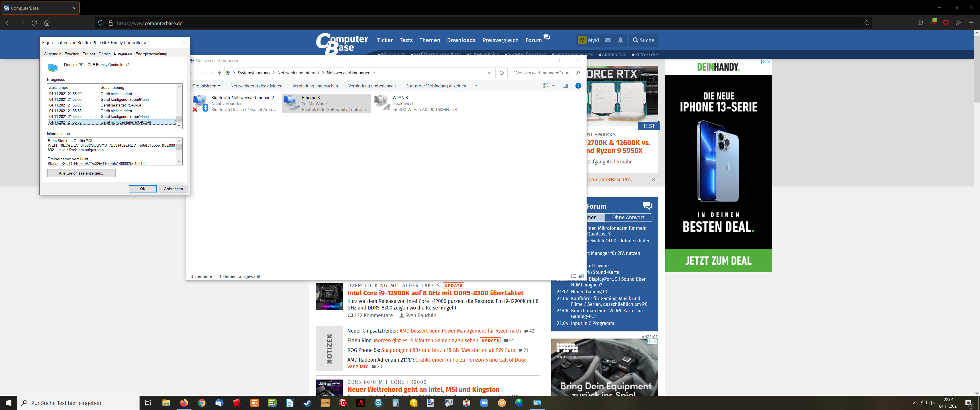The image size is (980, 410).
Task: Expand breadcrumb arrow after Systemsteuerung
Action: point(273,73)
